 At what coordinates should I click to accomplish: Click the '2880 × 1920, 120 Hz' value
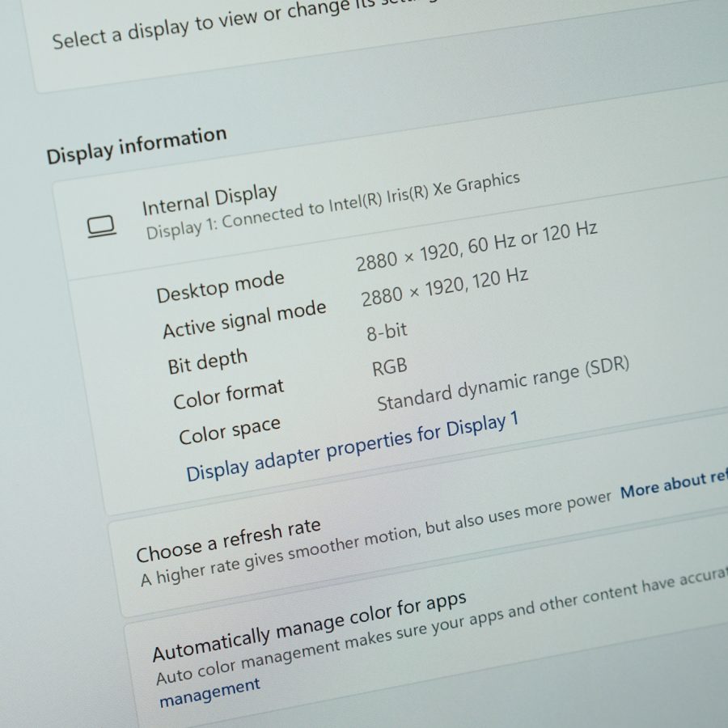[445, 287]
